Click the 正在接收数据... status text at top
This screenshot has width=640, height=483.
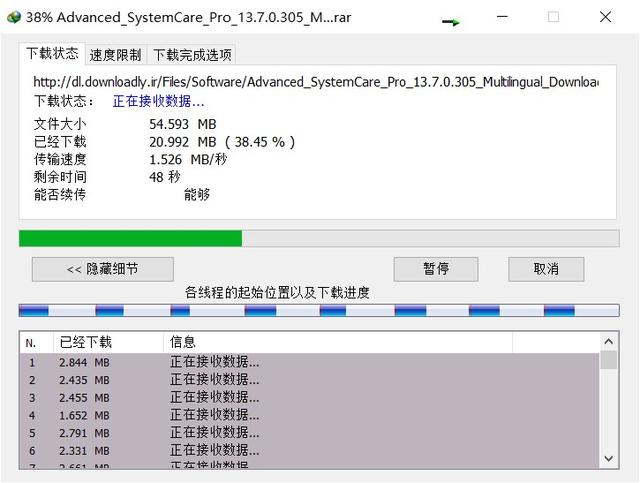158,101
